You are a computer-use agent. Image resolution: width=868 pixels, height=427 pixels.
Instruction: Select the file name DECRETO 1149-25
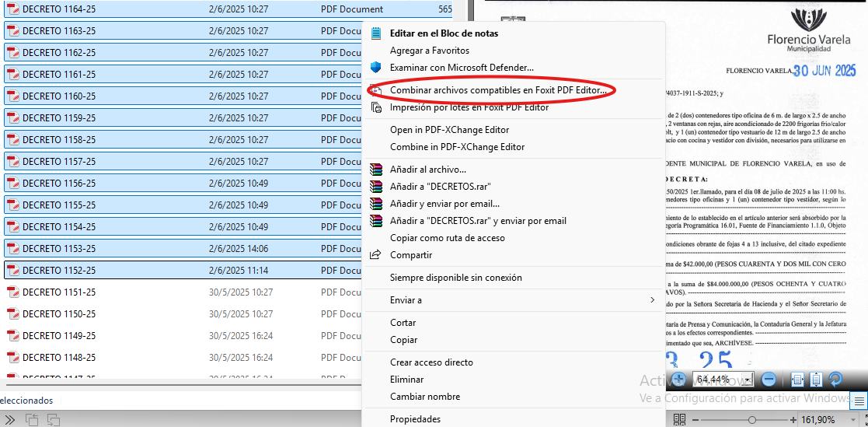click(x=59, y=336)
